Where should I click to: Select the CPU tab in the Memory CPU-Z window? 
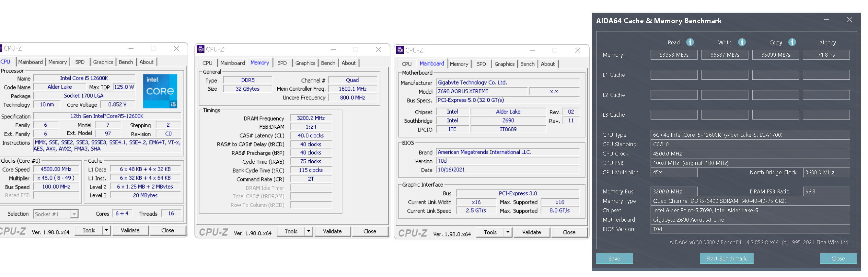[208, 63]
